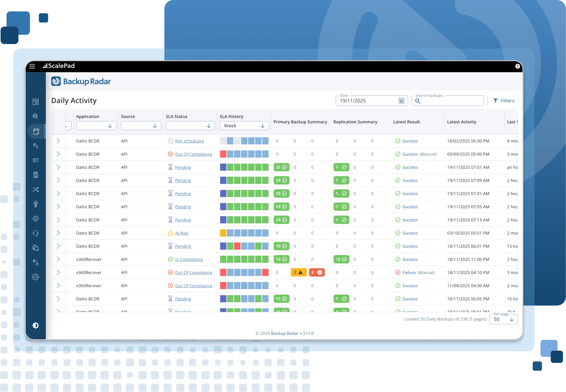Open the wrench tools sidebar icon

point(36,146)
